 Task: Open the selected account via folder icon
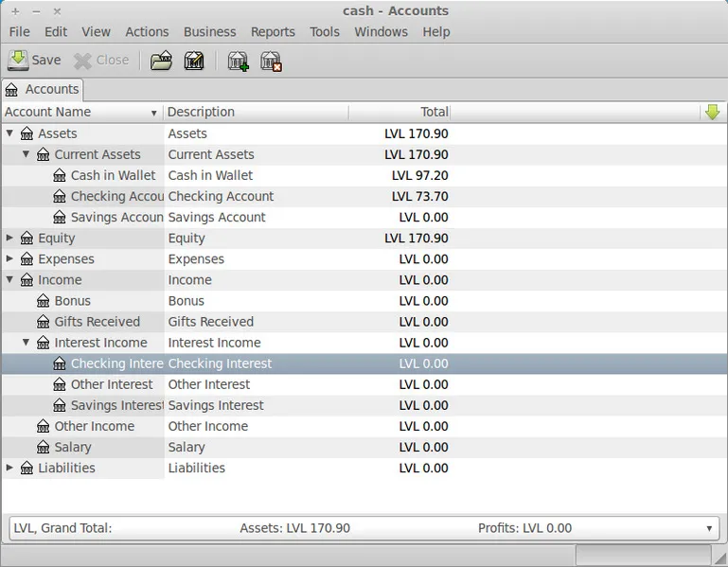(162, 61)
